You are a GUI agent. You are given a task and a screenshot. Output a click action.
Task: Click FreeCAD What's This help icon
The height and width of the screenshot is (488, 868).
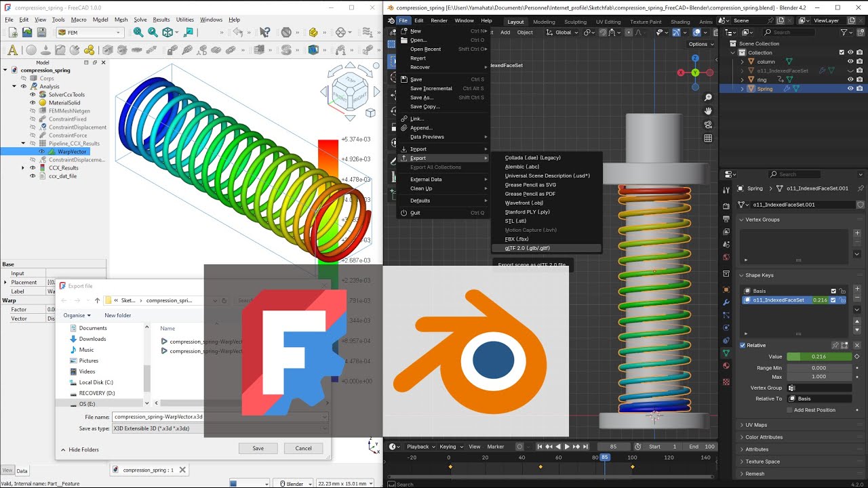tap(265, 32)
